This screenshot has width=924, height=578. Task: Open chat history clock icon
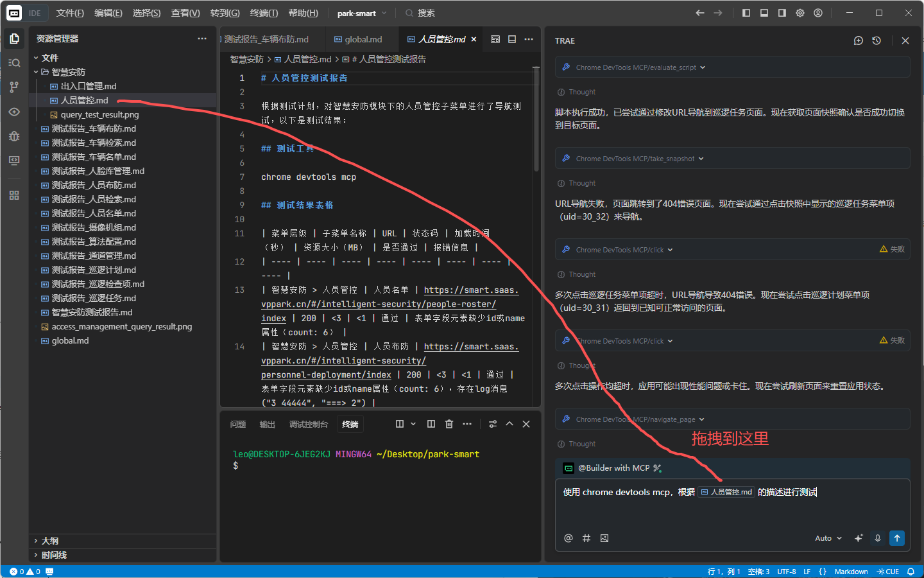[877, 40]
